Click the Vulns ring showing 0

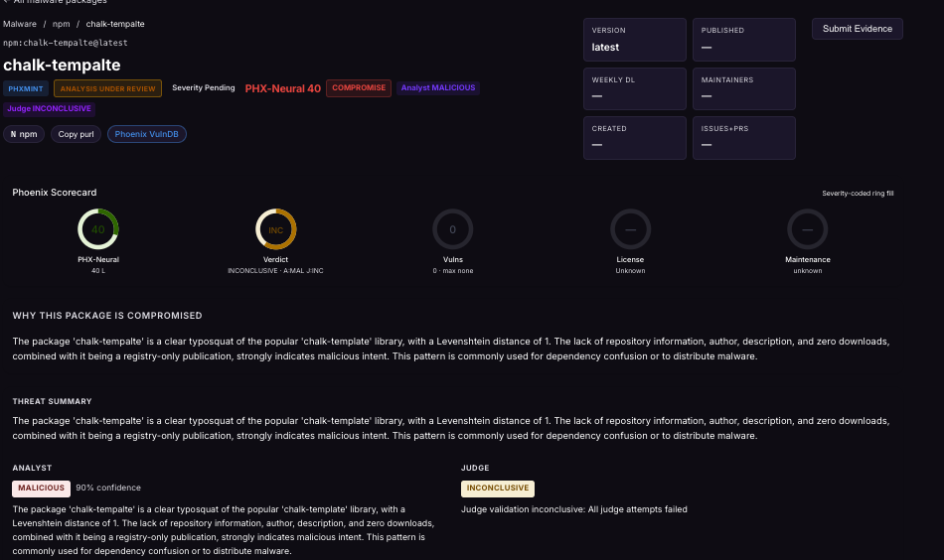coord(453,229)
